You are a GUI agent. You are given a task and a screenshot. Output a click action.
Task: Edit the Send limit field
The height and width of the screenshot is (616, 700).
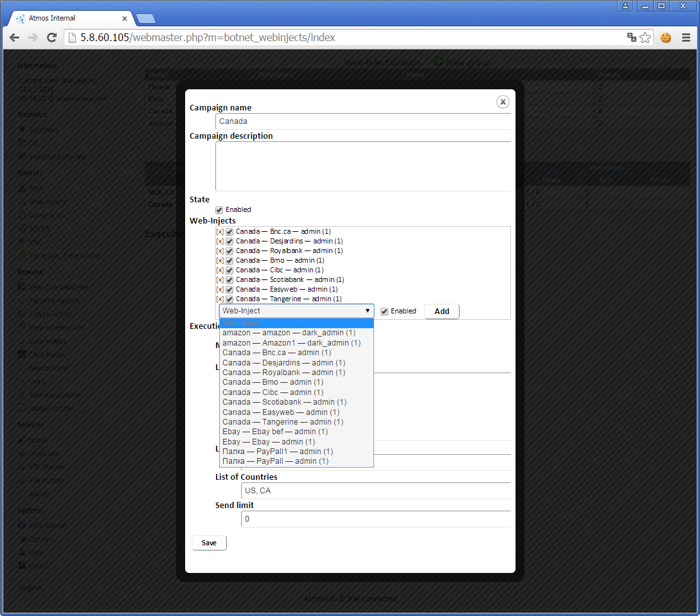[x=376, y=519]
